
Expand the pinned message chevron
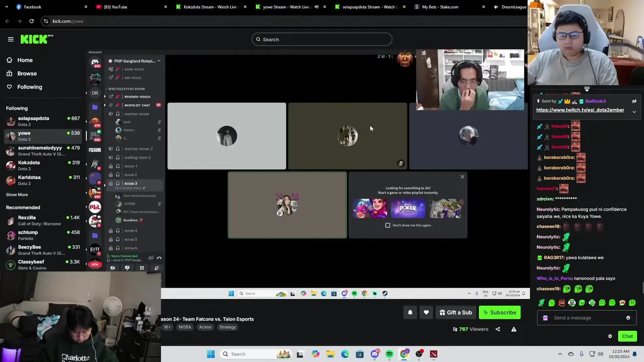[634, 112]
